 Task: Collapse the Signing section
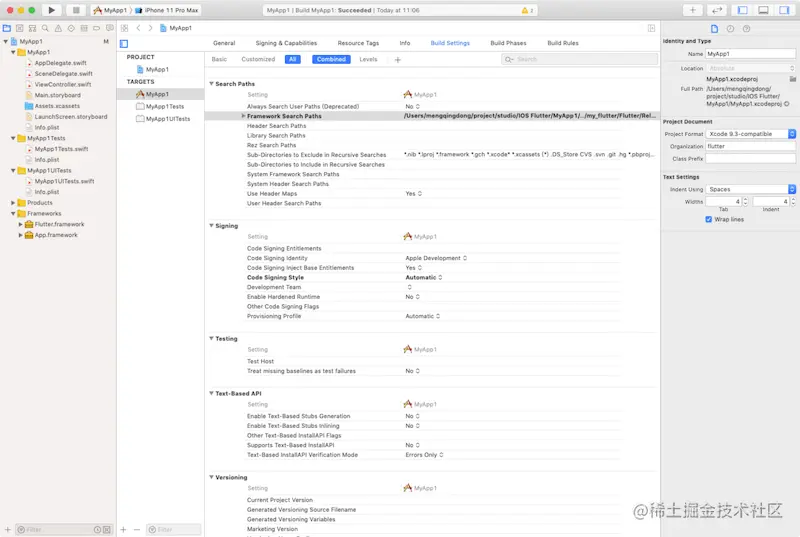pos(211,225)
